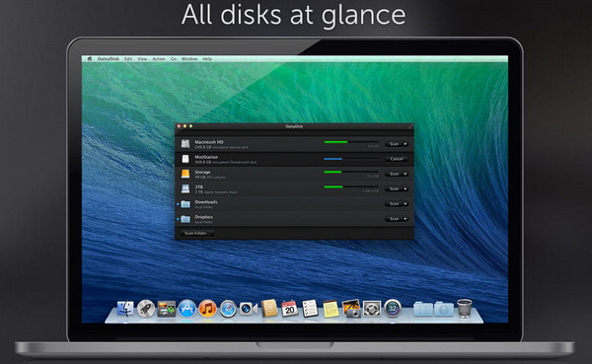Select the Downloads folder icon
Image resolution: width=592 pixels, height=364 pixels.
pos(185,204)
